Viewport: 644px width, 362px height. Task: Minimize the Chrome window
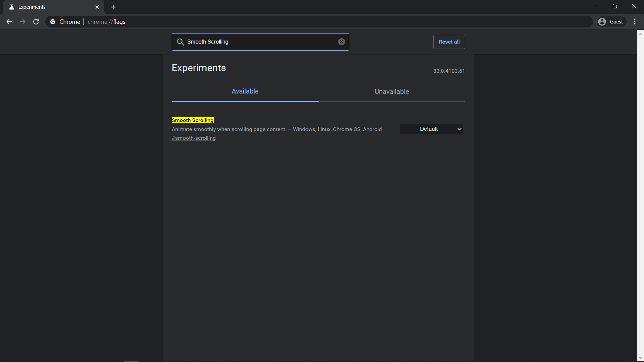coord(596,6)
